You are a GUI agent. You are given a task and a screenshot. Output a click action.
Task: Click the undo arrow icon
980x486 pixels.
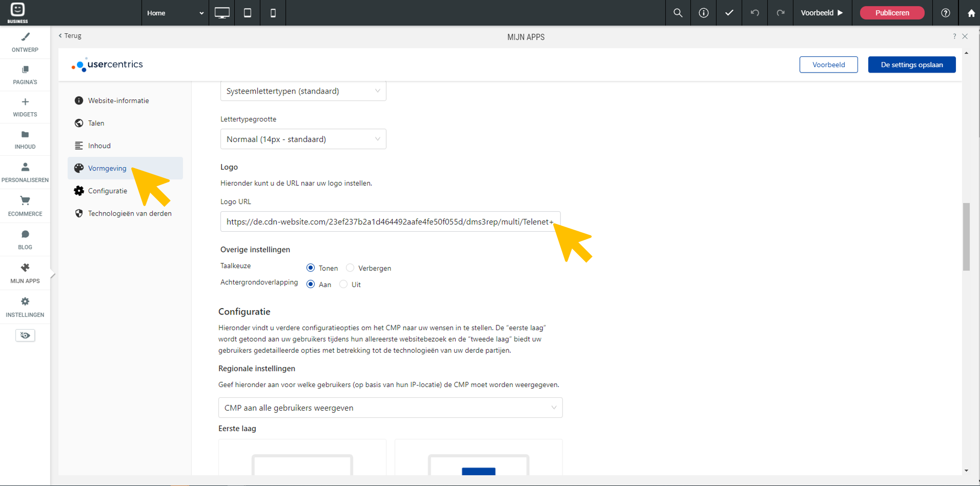click(x=755, y=13)
